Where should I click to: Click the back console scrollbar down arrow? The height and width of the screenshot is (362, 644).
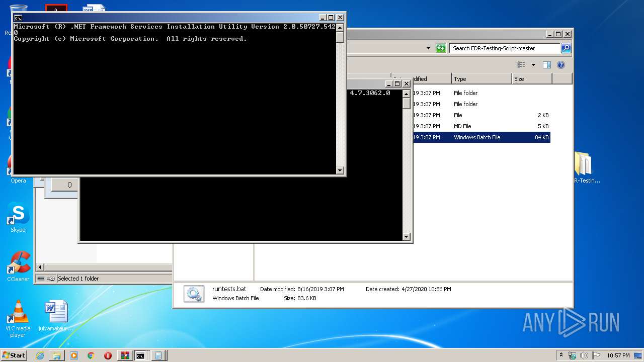tap(407, 237)
